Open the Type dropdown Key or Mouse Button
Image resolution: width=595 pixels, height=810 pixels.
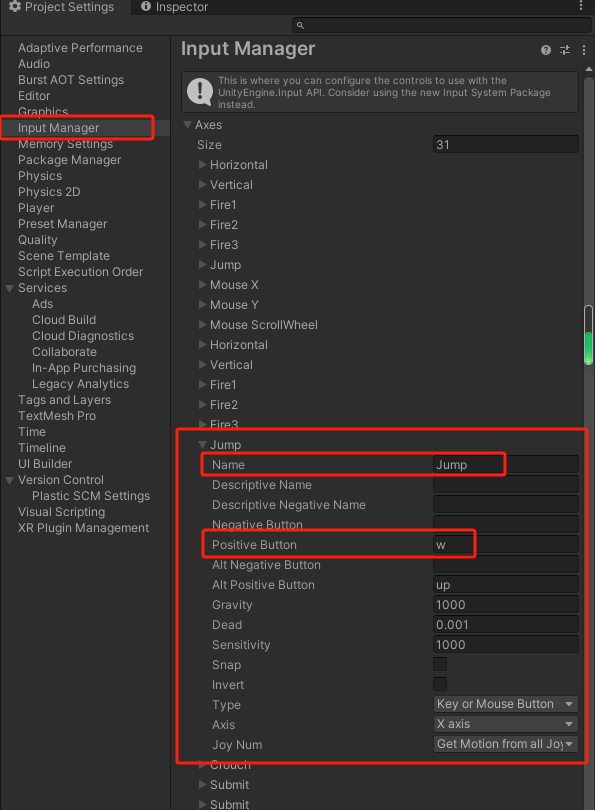[x=506, y=704]
